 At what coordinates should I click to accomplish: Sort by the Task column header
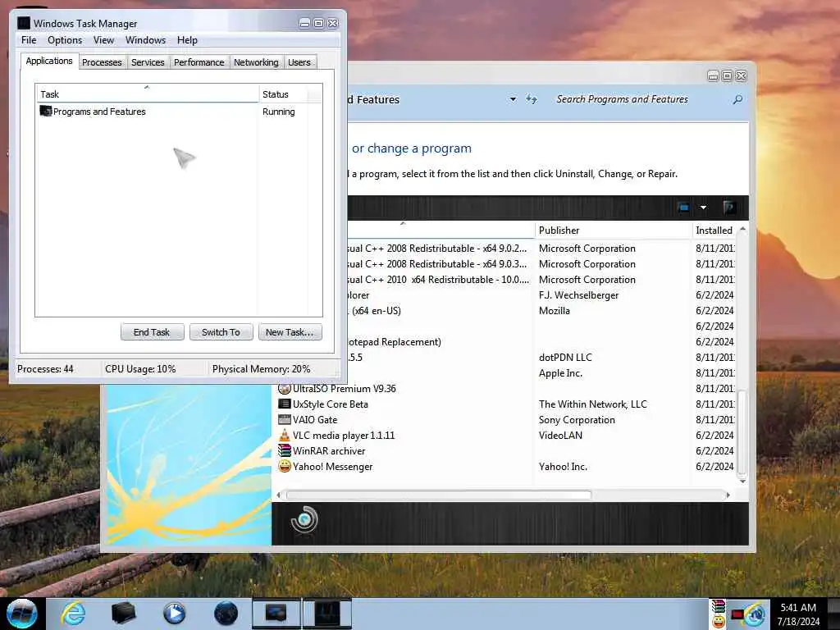point(148,94)
